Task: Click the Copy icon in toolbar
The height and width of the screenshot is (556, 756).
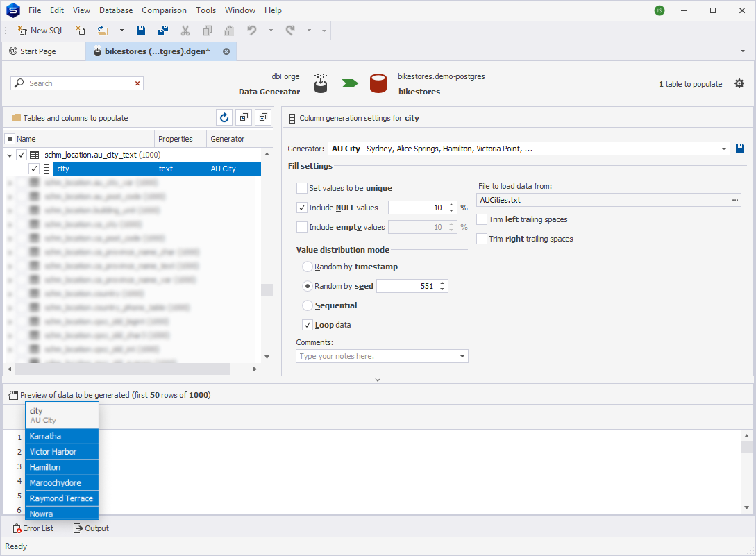Action: (x=208, y=31)
